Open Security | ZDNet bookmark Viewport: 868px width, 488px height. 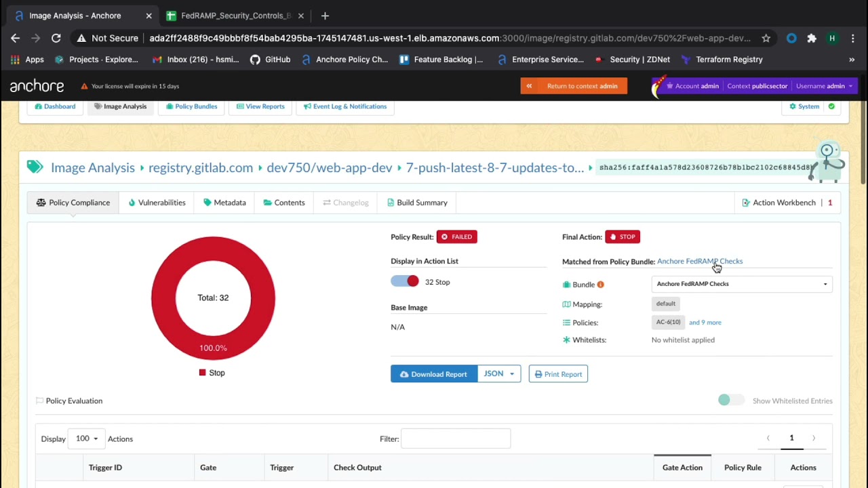pyautogui.click(x=633, y=60)
